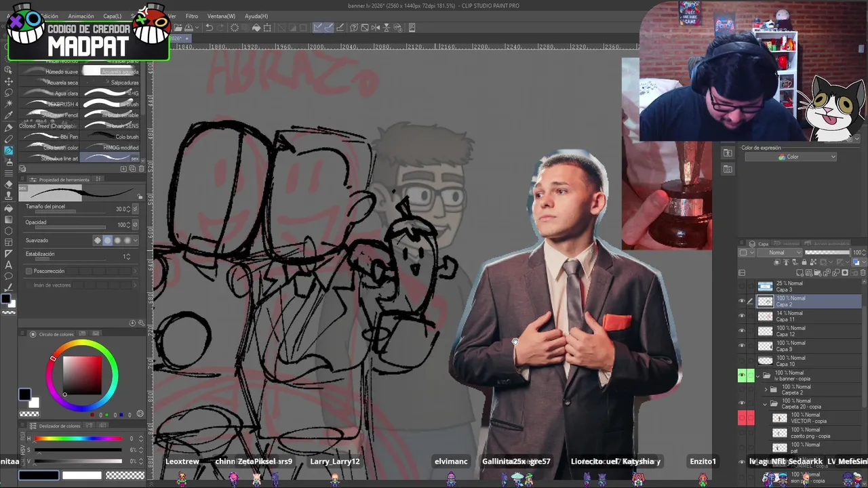The image size is (868, 488).
Task: Toggle visibility of Carpeta 20 - copia
Action: [x=742, y=403]
